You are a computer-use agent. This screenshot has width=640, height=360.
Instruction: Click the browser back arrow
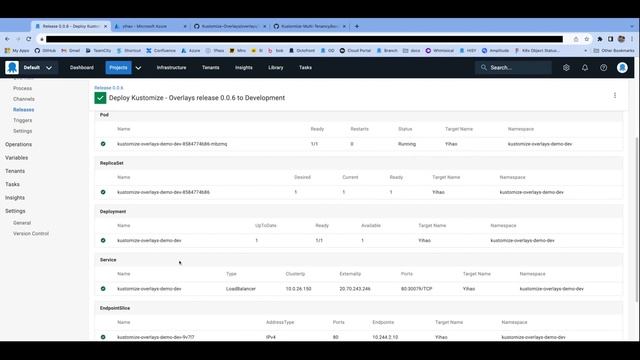pyautogui.click(x=7, y=39)
